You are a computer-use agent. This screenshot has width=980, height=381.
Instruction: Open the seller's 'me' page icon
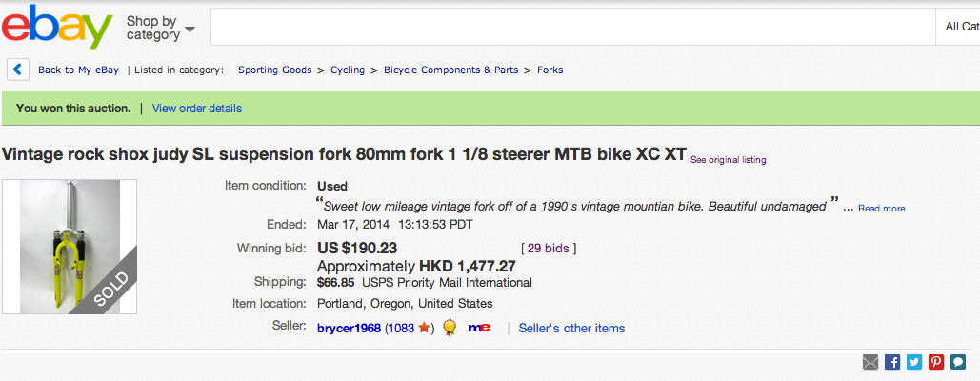(x=479, y=328)
